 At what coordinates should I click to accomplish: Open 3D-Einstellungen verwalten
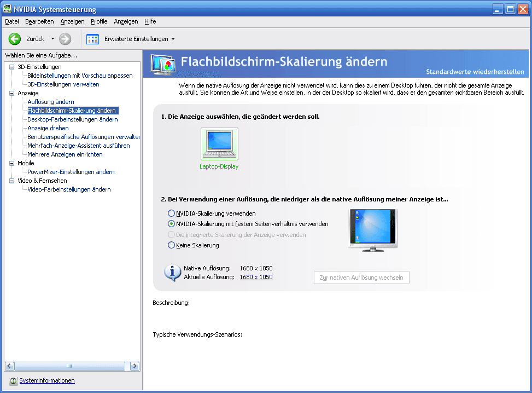(x=63, y=84)
